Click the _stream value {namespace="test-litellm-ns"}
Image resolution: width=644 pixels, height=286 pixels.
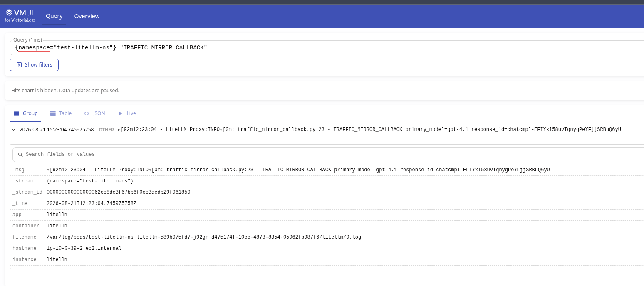[x=90, y=181]
